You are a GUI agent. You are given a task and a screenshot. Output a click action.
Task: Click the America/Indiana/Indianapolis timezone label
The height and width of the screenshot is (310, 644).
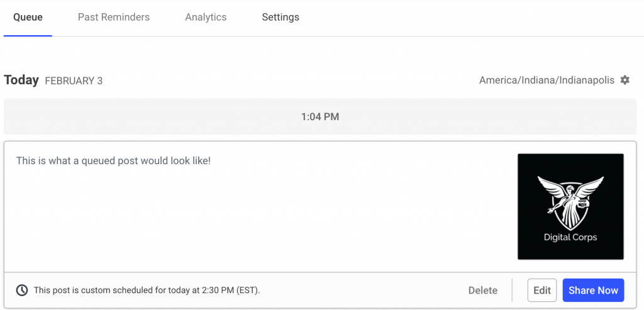click(x=547, y=80)
